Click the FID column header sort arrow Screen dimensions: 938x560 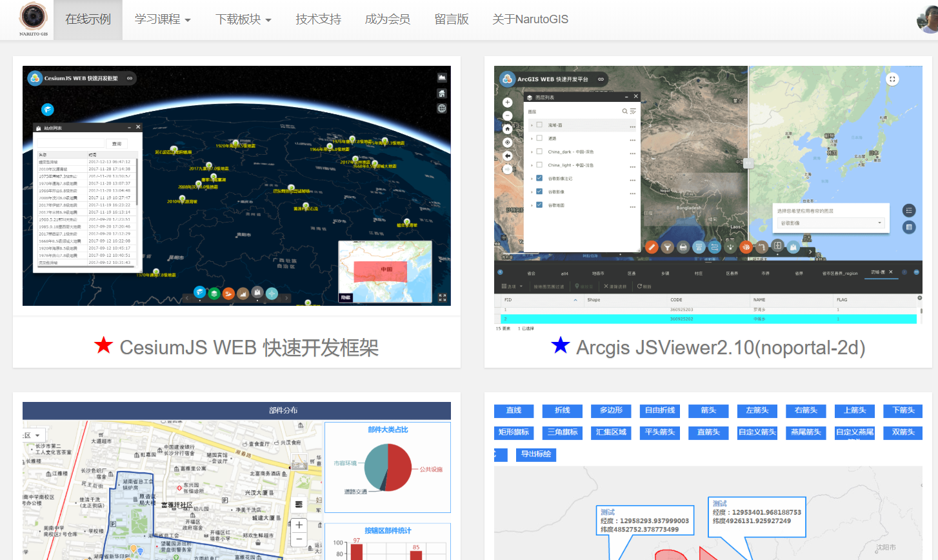tap(575, 300)
